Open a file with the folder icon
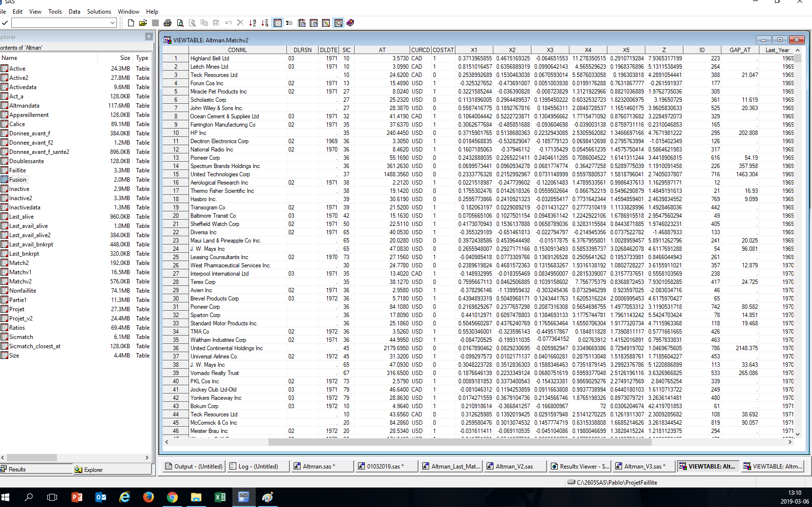The height and width of the screenshot is (507, 812). tap(143, 23)
